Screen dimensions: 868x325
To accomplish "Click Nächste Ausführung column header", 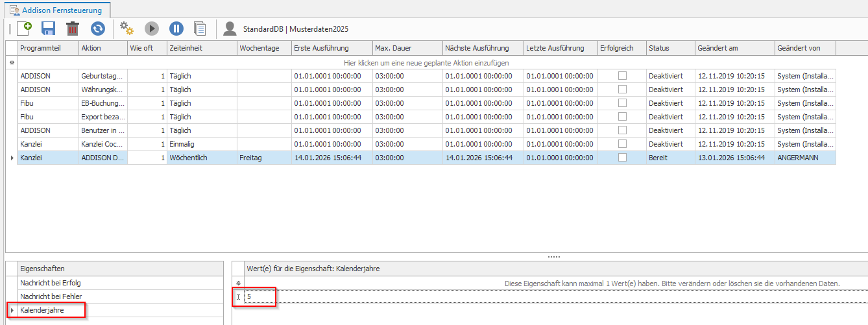I will (483, 48).
